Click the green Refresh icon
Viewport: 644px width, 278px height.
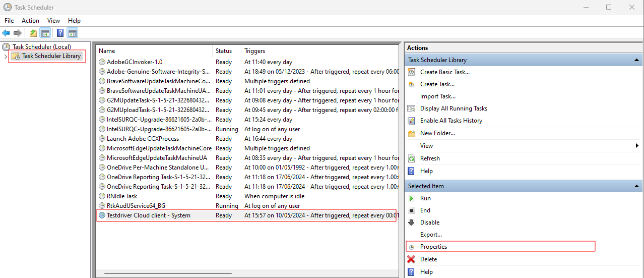[412, 158]
